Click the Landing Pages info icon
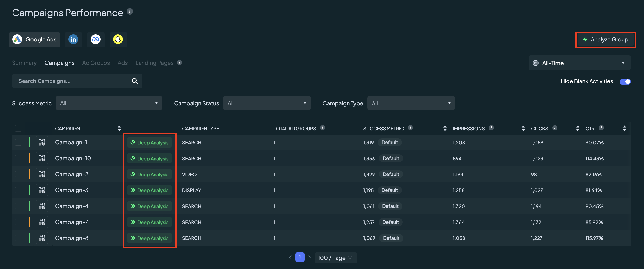The width and height of the screenshot is (644, 269). coord(179,62)
